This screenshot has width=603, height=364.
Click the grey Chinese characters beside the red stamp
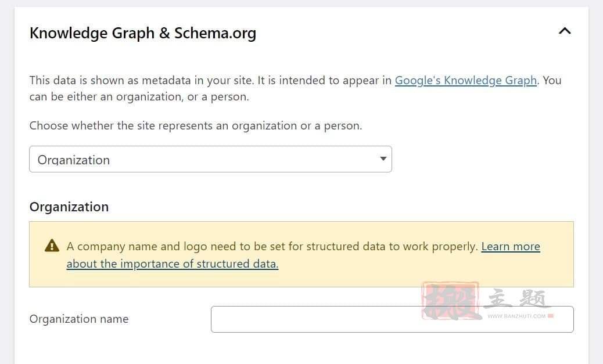point(515,298)
